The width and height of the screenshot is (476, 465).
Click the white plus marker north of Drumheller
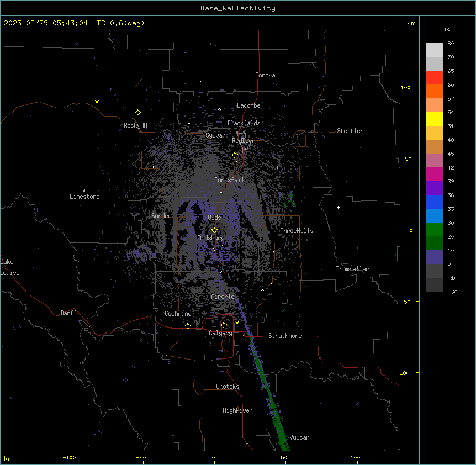coord(338,207)
